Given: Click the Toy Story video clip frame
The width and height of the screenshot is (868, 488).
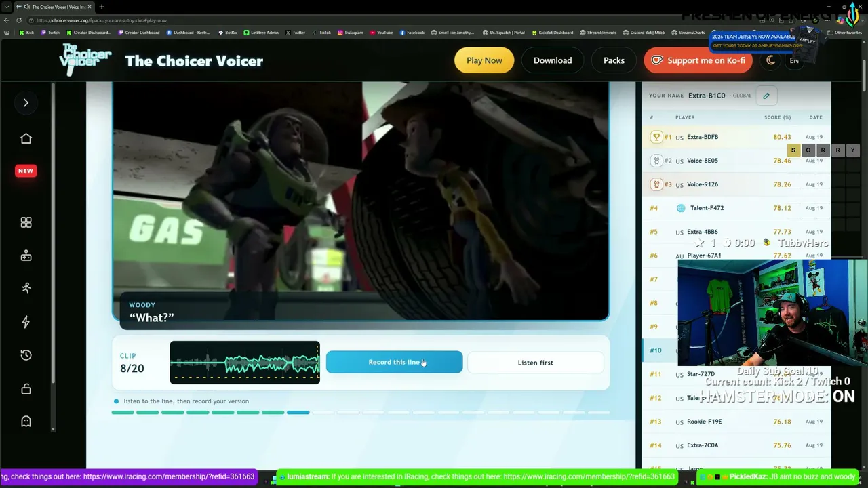Looking at the screenshot, I should tap(361, 201).
